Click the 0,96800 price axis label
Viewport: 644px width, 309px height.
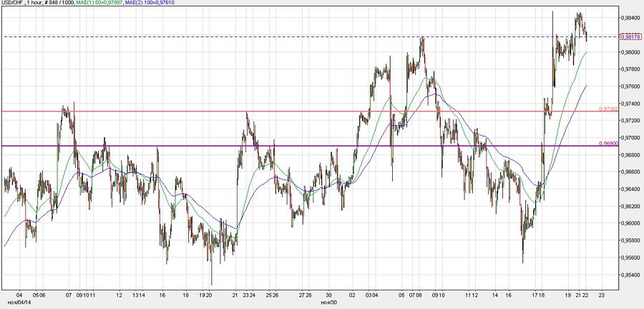pos(630,155)
